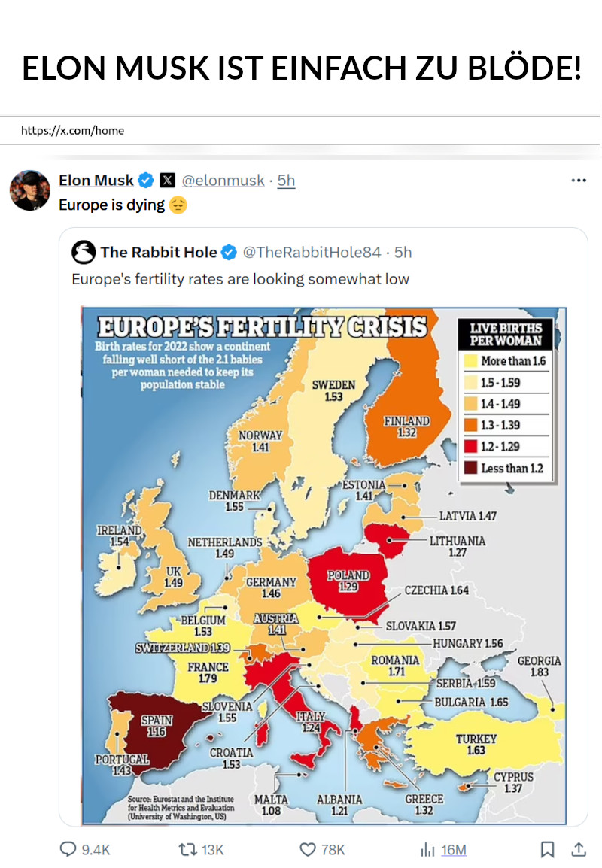Open the @elonmusk handle link
The width and height of the screenshot is (602, 868).
point(223,181)
